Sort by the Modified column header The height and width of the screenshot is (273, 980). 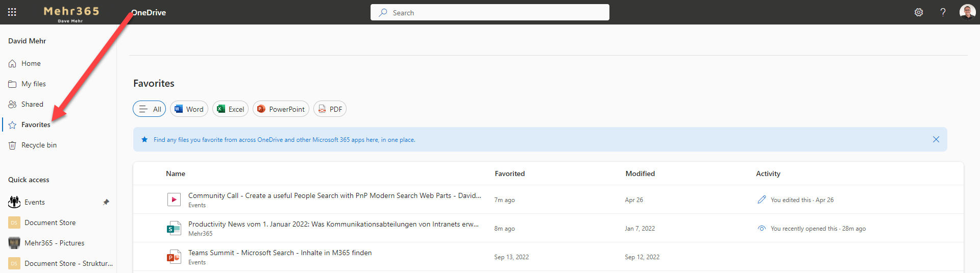click(640, 173)
